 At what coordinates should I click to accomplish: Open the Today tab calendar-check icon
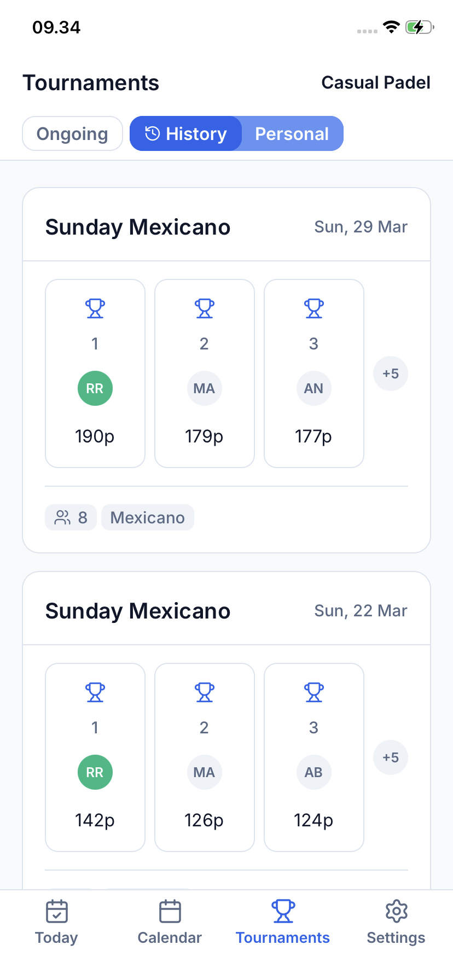click(x=56, y=912)
